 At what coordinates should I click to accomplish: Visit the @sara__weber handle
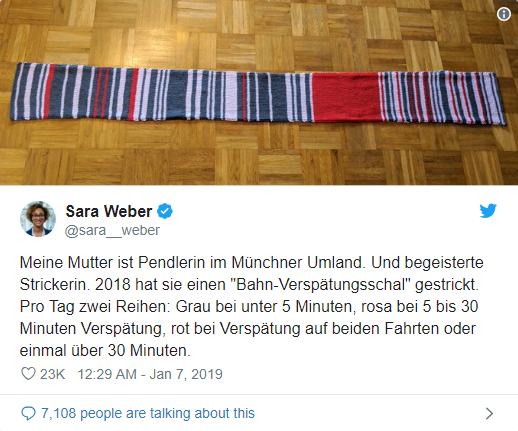[112, 230]
